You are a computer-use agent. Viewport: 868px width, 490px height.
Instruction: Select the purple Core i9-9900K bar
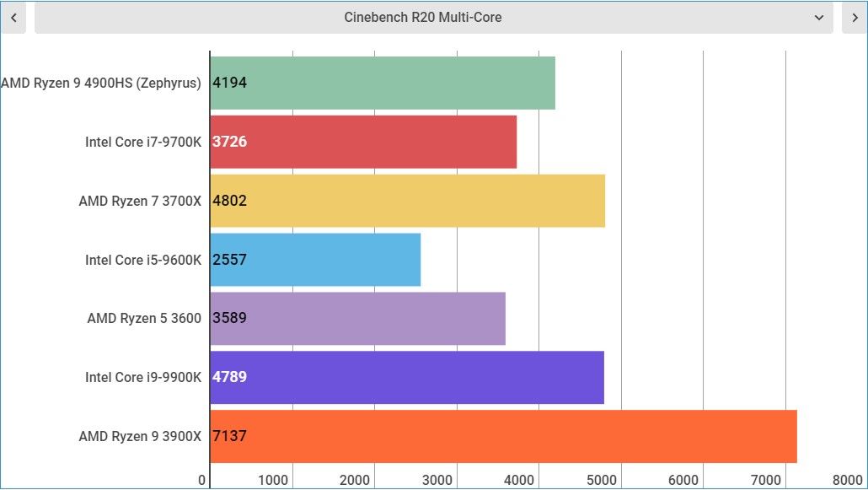(407, 378)
